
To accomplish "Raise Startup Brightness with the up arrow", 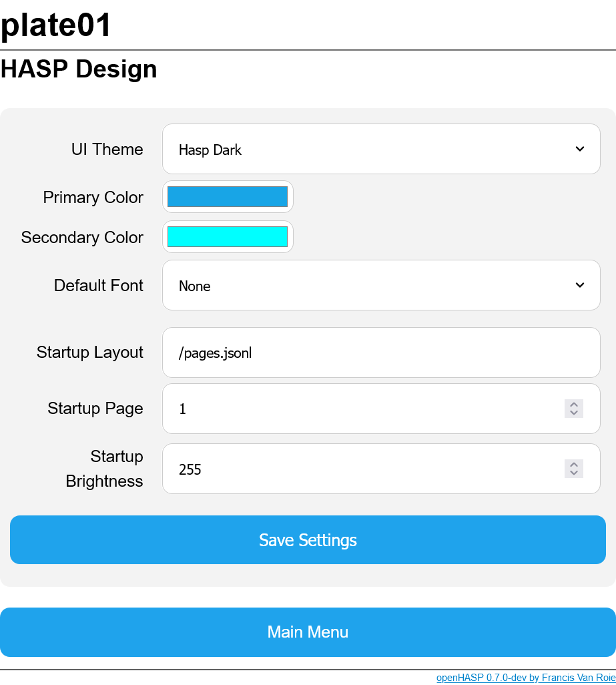I will (573, 465).
